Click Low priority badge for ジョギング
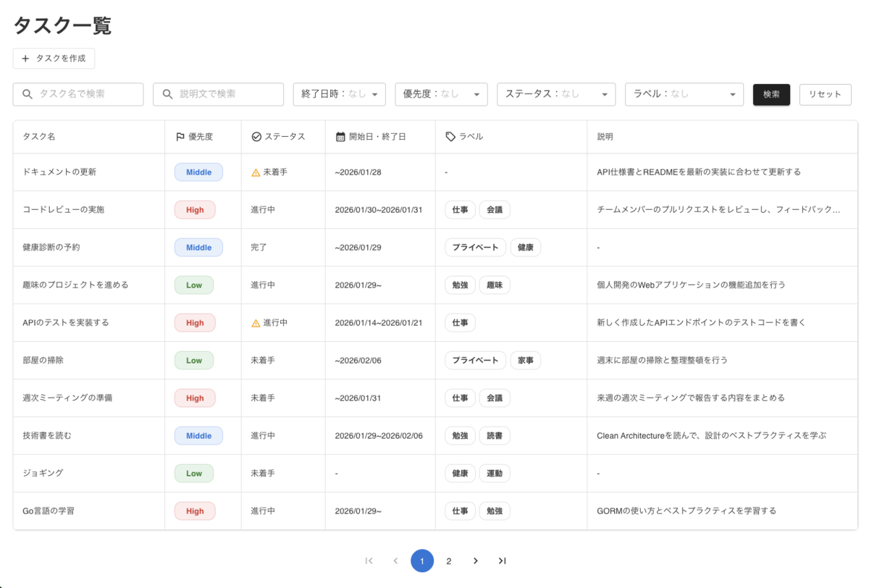The width and height of the screenshot is (869, 588). (194, 474)
